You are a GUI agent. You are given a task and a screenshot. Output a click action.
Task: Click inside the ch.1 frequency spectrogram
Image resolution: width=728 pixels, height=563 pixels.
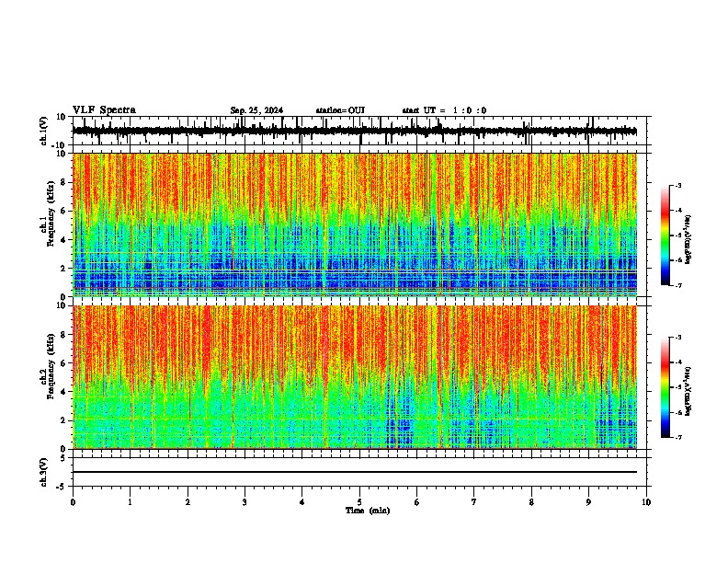click(x=355, y=224)
